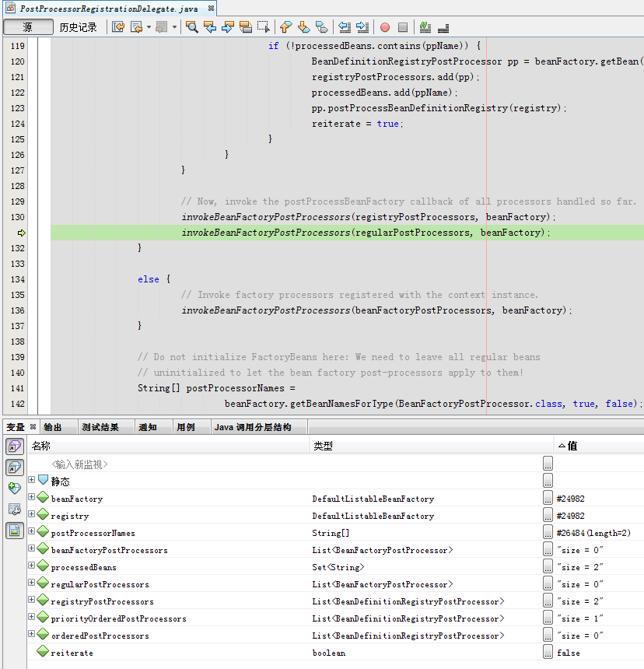Expand the regularPostProcessors variable
The width and height of the screenshot is (644, 669).
click(x=32, y=582)
